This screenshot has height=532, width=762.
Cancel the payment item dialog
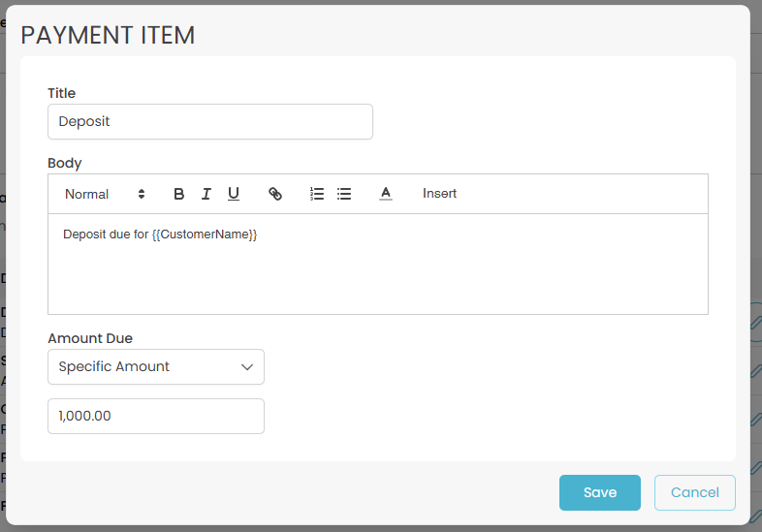694,492
